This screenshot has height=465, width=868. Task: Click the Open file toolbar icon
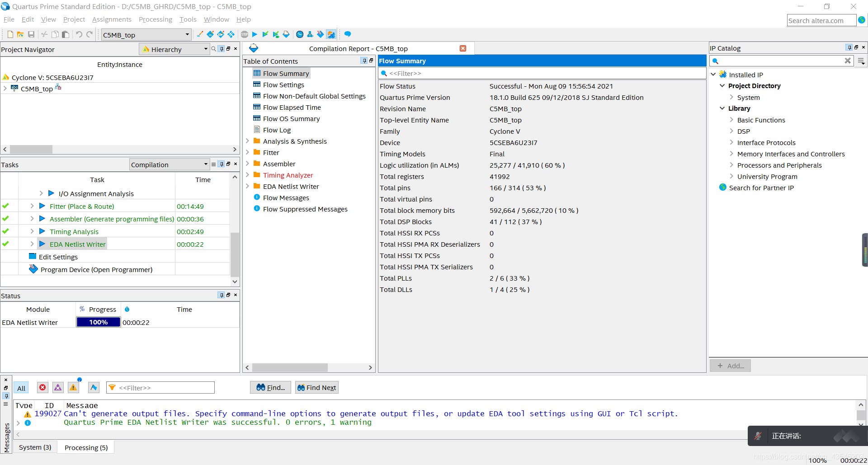click(20, 34)
